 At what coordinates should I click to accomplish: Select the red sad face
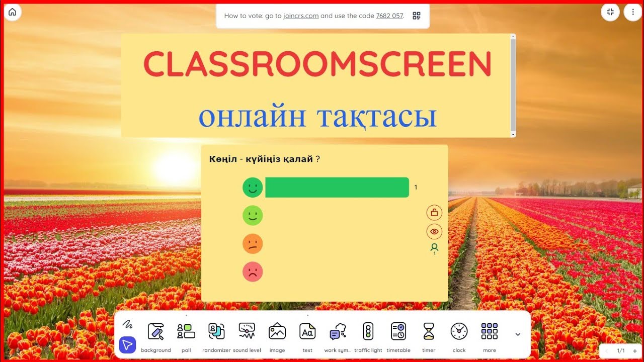point(253,272)
